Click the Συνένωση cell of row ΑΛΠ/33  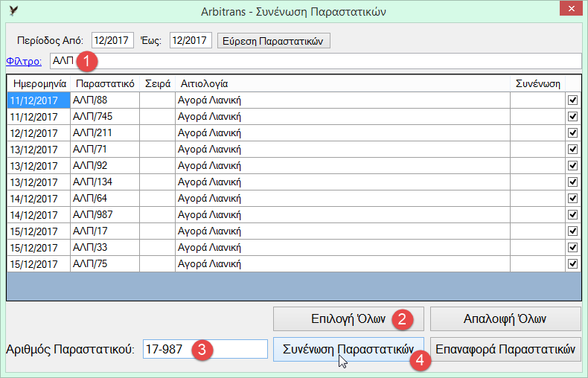click(x=537, y=248)
